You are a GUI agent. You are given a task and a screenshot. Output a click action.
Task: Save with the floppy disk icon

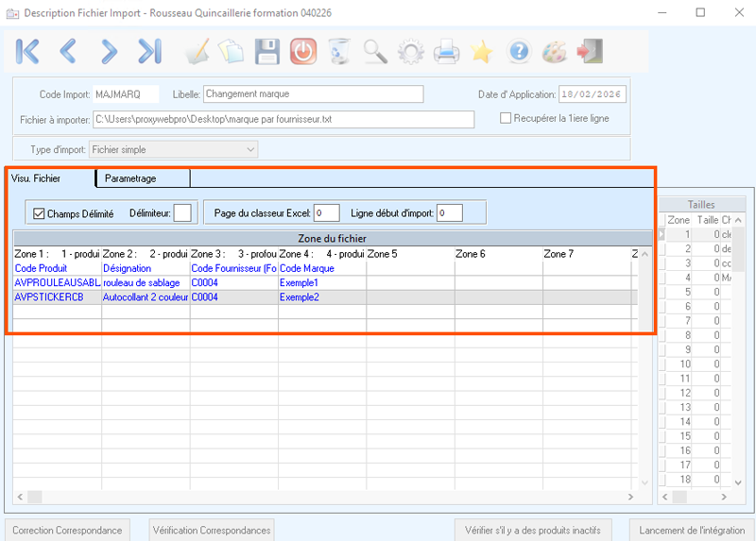[x=267, y=52]
